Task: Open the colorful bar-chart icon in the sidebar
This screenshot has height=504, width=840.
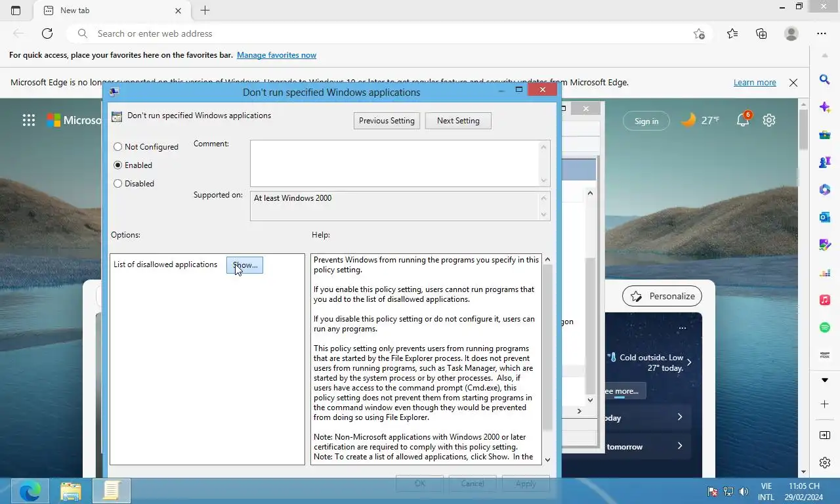Action: pyautogui.click(x=825, y=272)
